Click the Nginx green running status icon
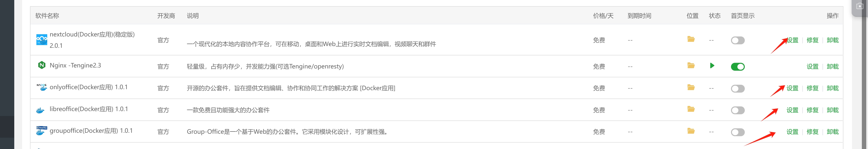The height and width of the screenshot is (149, 868). click(x=712, y=66)
